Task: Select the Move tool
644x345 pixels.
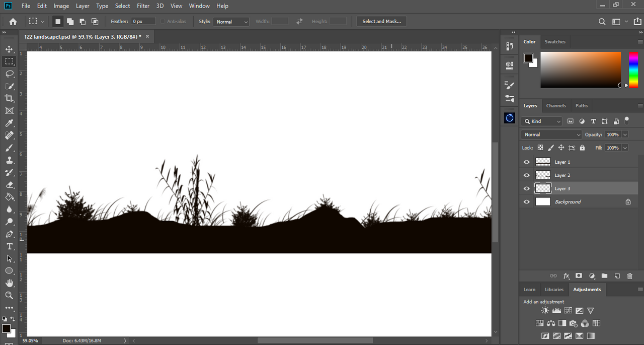Action: click(x=9, y=49)
